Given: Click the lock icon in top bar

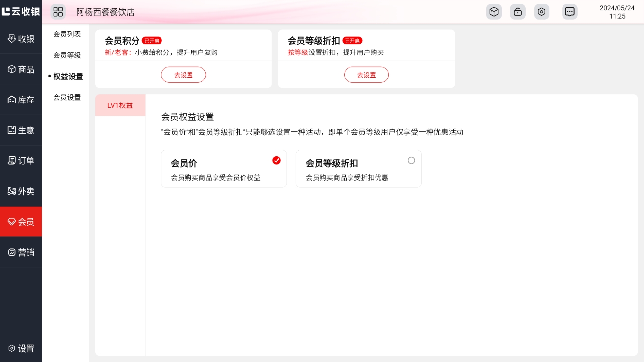Looking at the screenshot, I should (517, 12).
